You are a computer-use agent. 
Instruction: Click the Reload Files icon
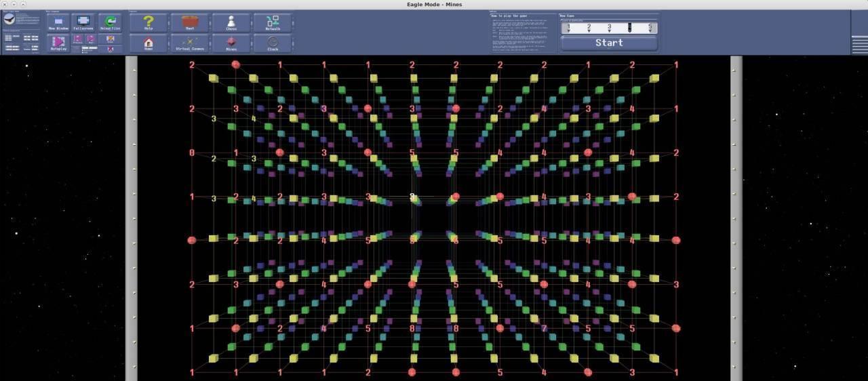[x=110, y=23]
